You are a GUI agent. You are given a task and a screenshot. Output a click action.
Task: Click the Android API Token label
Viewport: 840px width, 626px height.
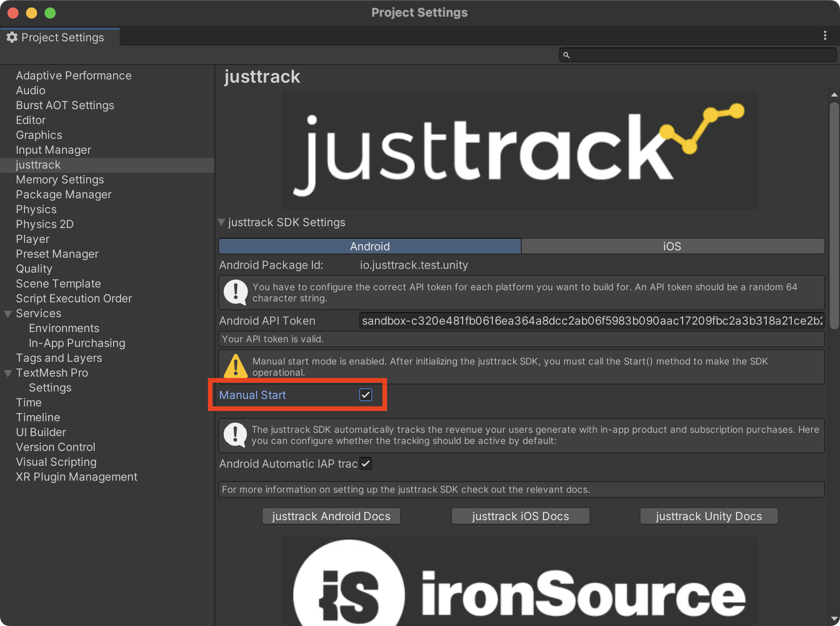pyautogui.click(x=267, y=320)
